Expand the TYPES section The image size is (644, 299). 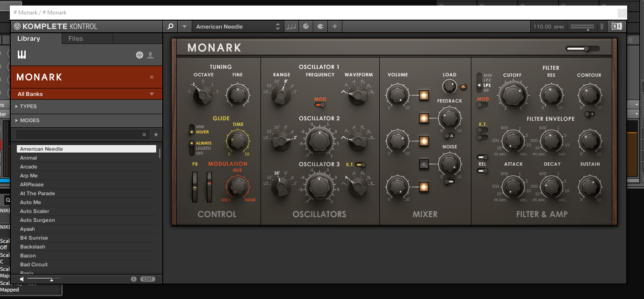point(87,106)
